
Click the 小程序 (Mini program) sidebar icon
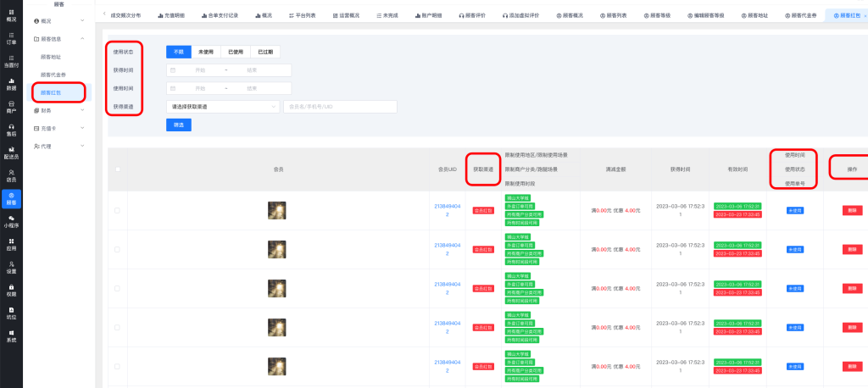pos(11,222)
